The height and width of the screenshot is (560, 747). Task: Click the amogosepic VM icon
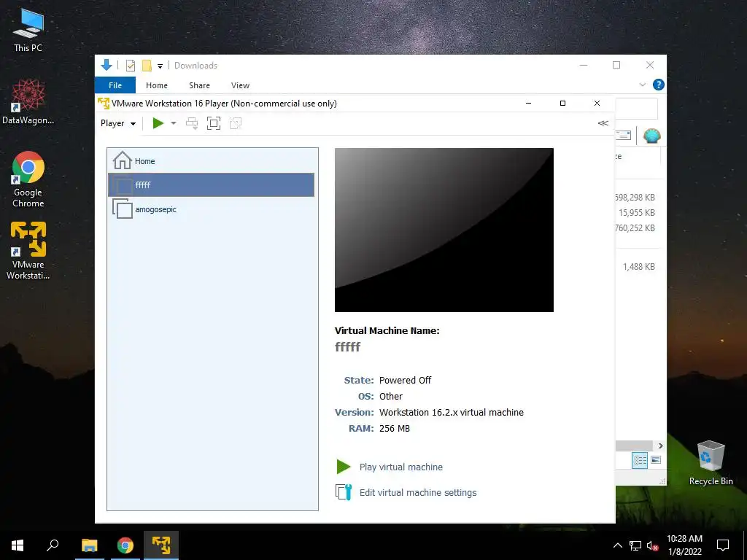(123, 209)
